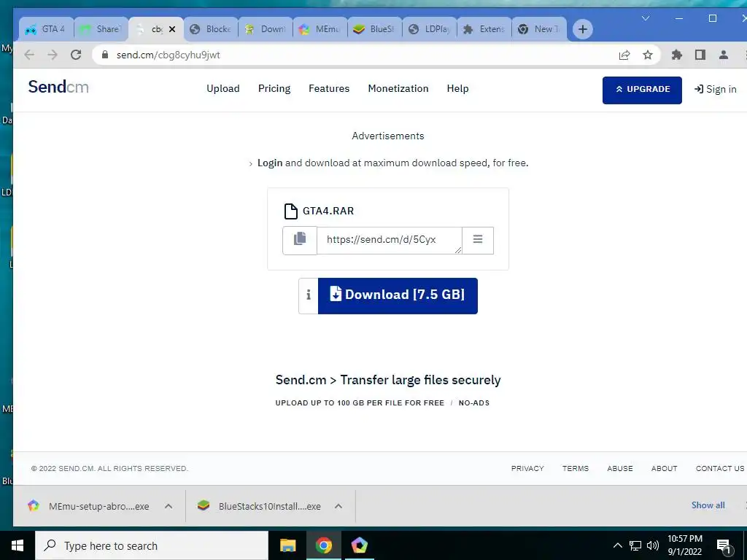Open the Pricing nav item
Screen dimensions: 747x560
point(274,88)
